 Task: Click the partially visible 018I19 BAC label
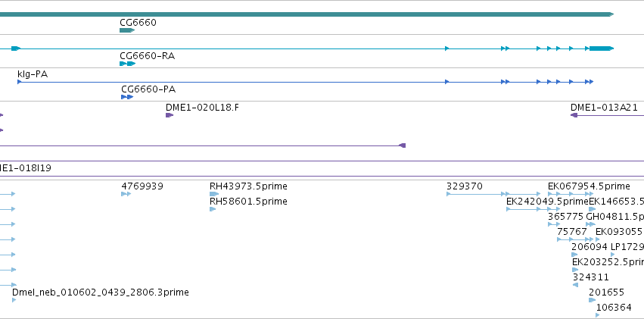tap(26, 168)
